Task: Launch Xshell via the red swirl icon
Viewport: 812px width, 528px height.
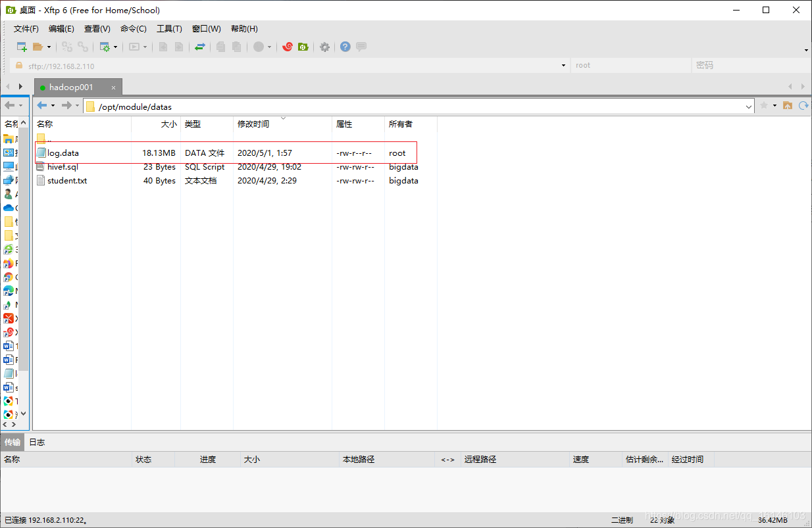Action: point(288,47)
